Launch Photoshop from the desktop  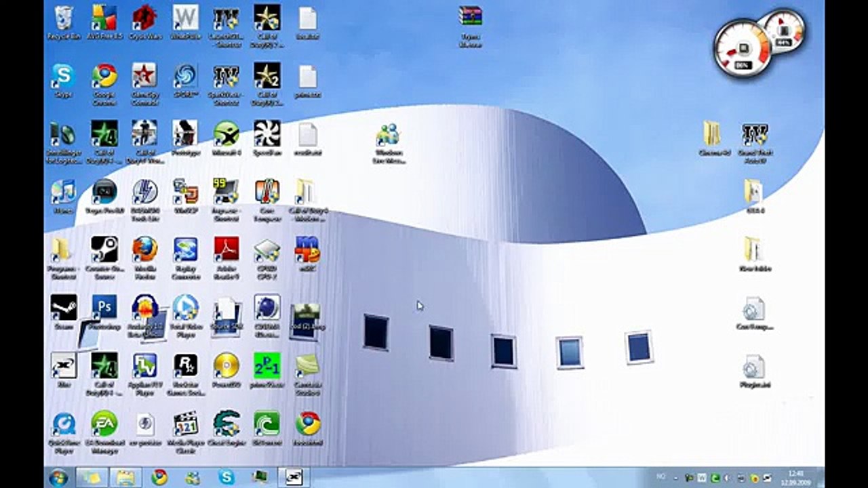pos(104,313)
